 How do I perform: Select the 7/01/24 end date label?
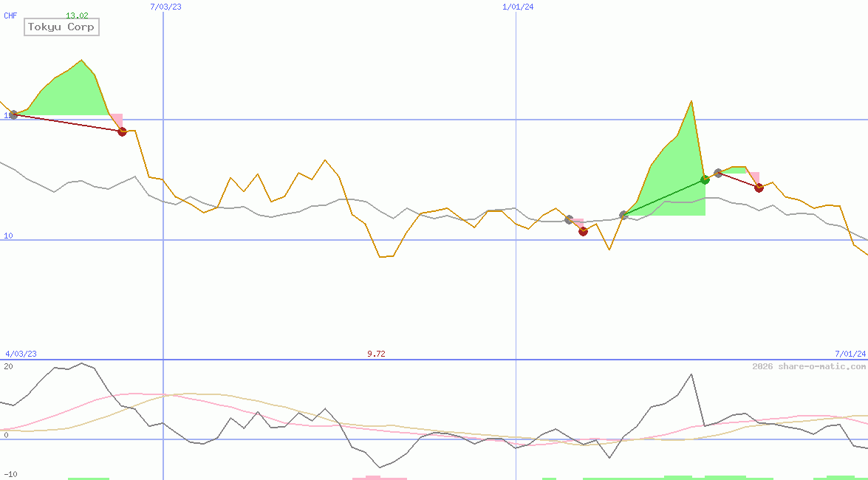coord(850,354)
